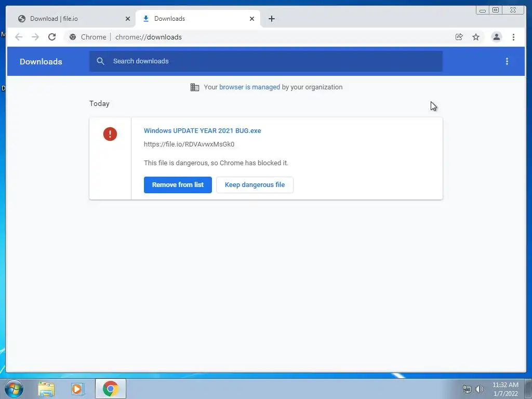Click the search magnifier icon
The height and width of the screenshot is (399, 532).
[100, 61]
